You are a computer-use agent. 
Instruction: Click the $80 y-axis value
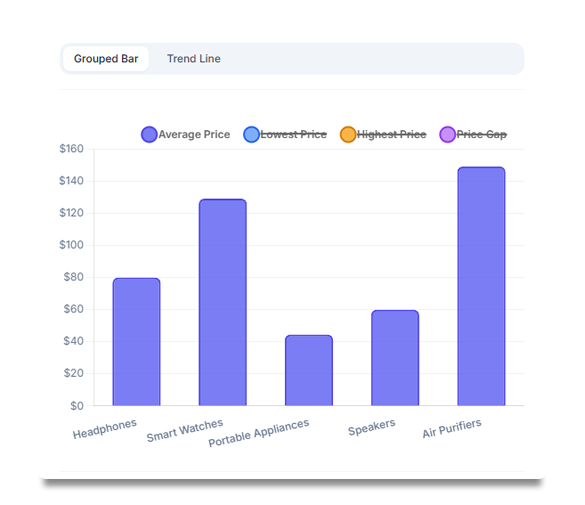coord(73,277)
